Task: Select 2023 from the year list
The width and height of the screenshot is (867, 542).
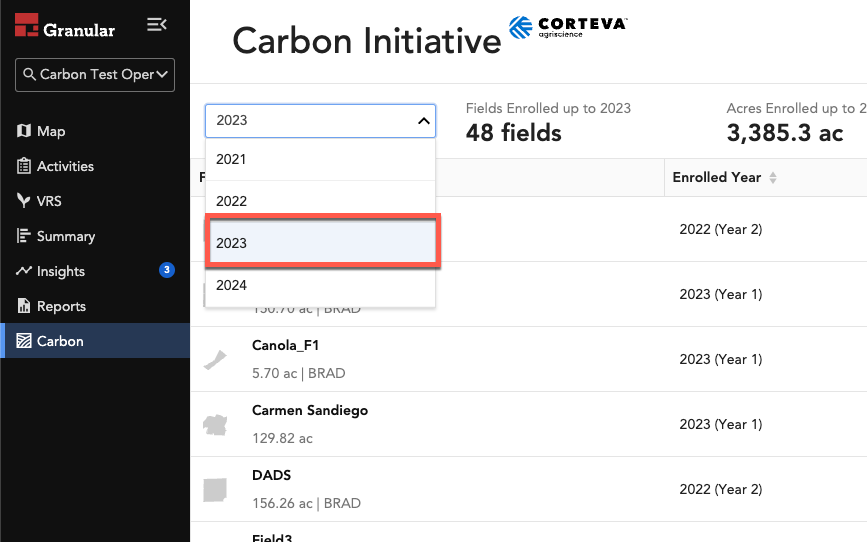Action: [320, 243]
